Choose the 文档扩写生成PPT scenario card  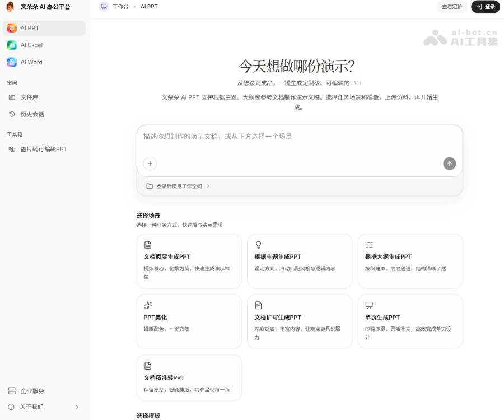[300, 321]
